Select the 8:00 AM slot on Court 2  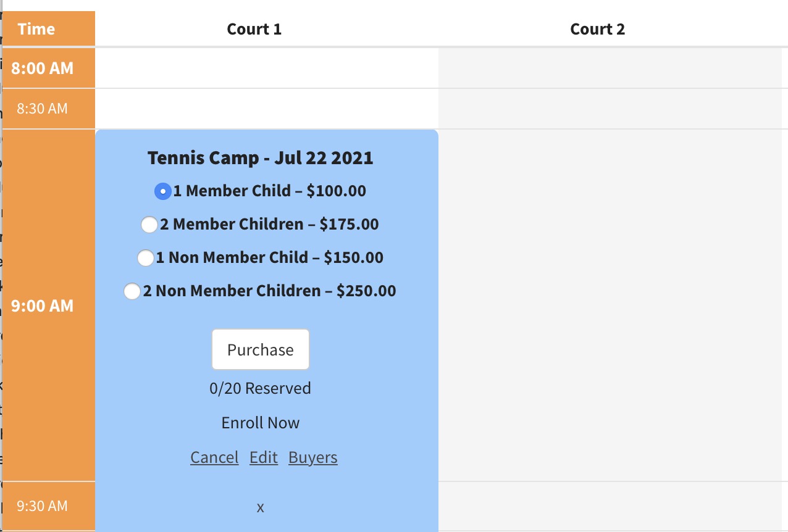point(610,68)
